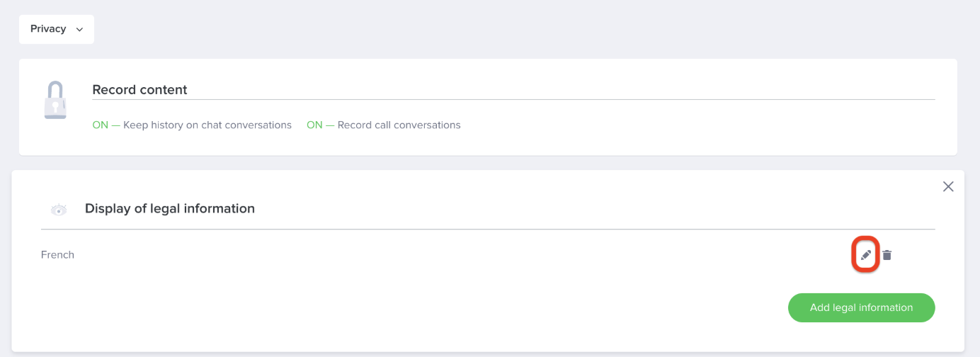Click the padlock icon beside Record content
The height and width of the screenshot is (357, 980).
55,100
